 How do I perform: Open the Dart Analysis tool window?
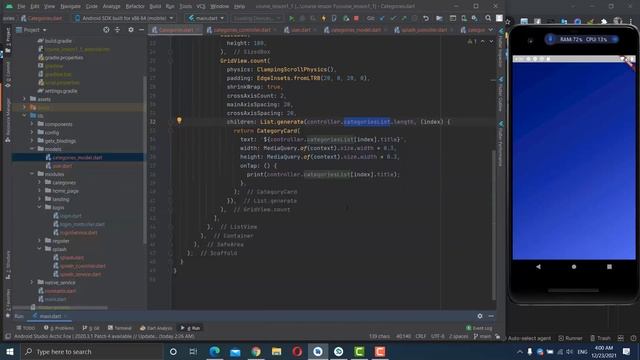click(156, 328)
